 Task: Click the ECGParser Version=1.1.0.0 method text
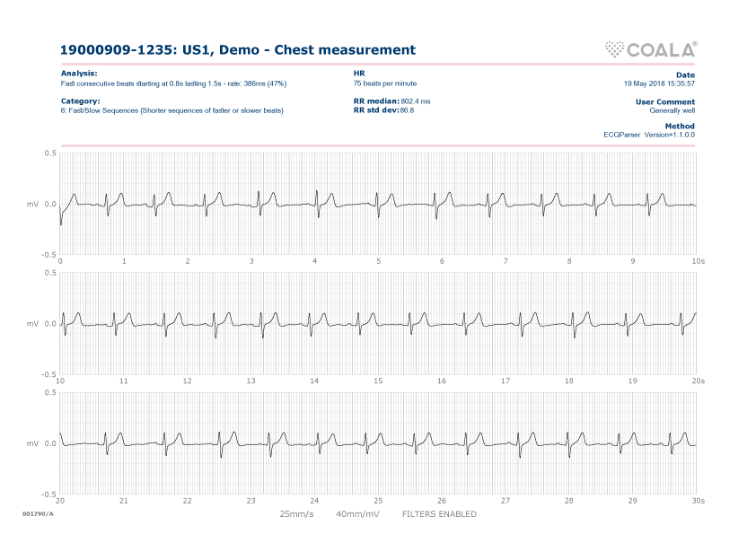pos(649,135)
